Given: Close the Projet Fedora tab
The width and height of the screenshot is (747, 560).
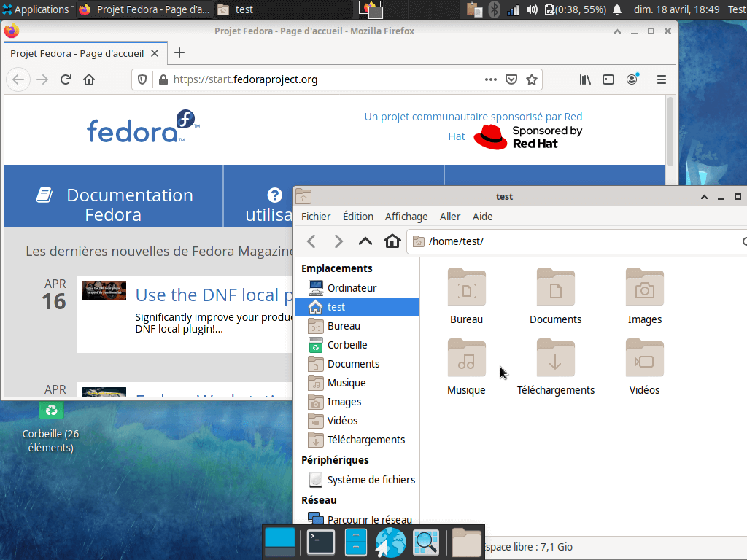Looking at the screenshot, I should click(155, 53).
